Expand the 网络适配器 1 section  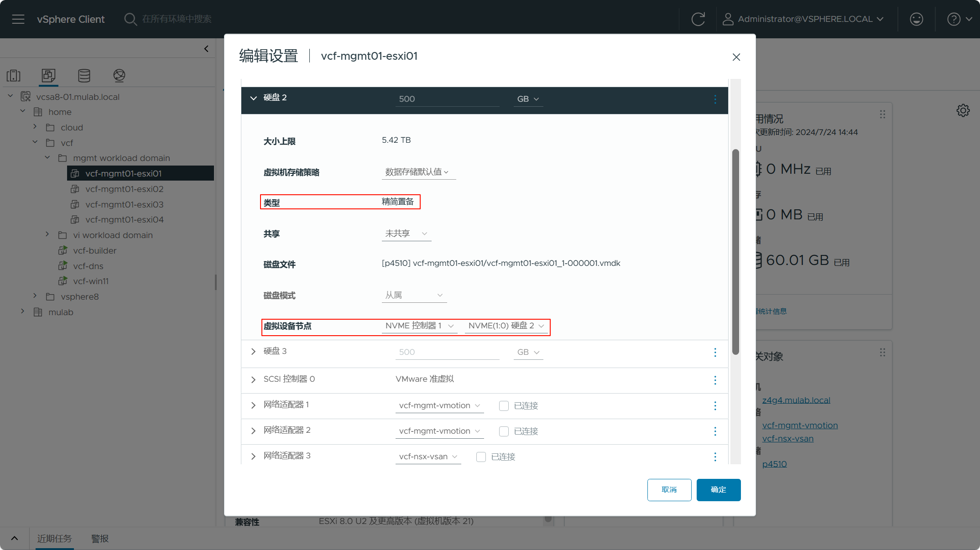253,405
